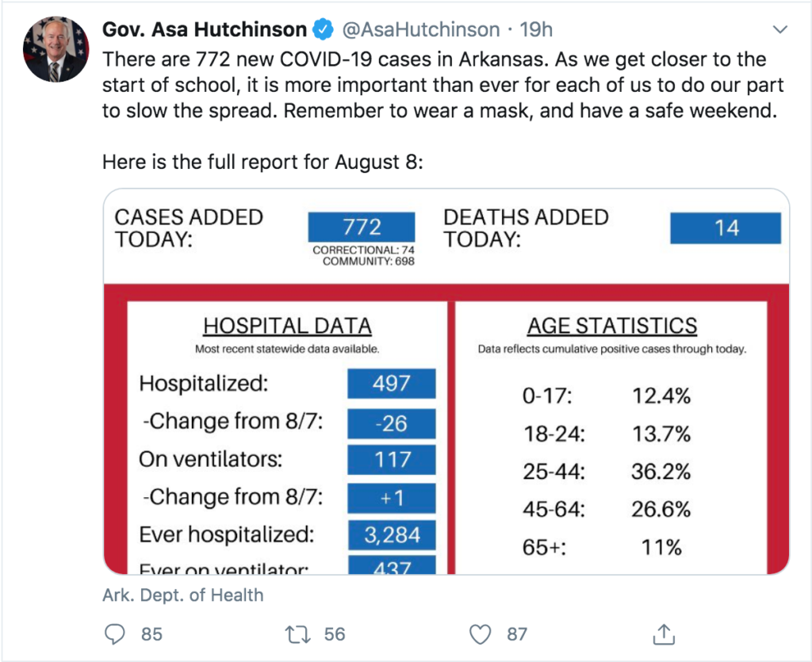The width and height of the screenshot is (812, 662).
Task: Expand tweet options chevron menu
Action: pyautogui.click(x=780, y=30)
